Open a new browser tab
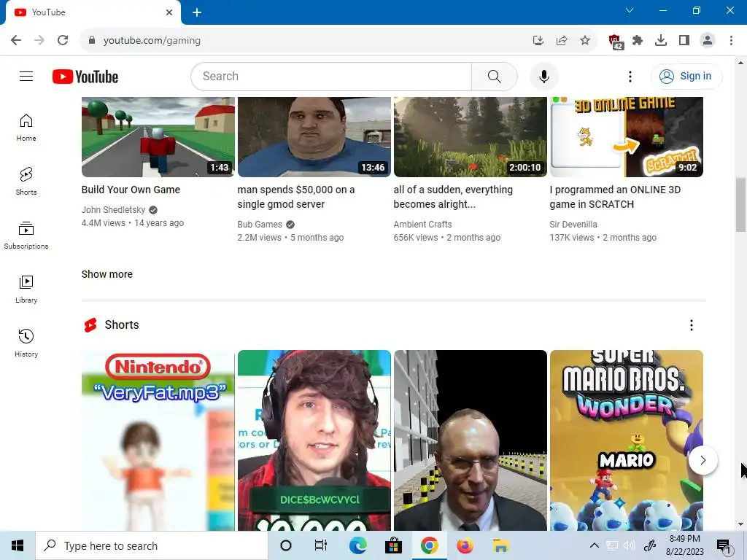Image resolution: width=747 pixels, height=560 pixels. point(197,12)
